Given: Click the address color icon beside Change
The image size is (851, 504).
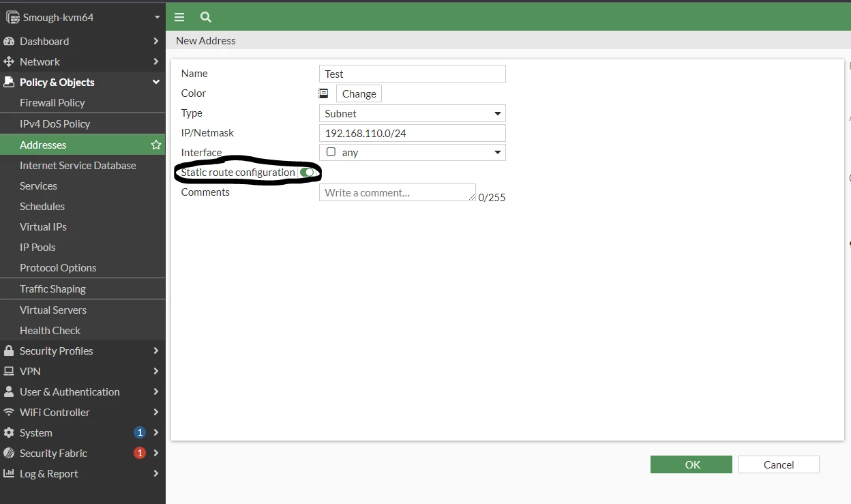Looking at the screenshot, I should 323,93.
